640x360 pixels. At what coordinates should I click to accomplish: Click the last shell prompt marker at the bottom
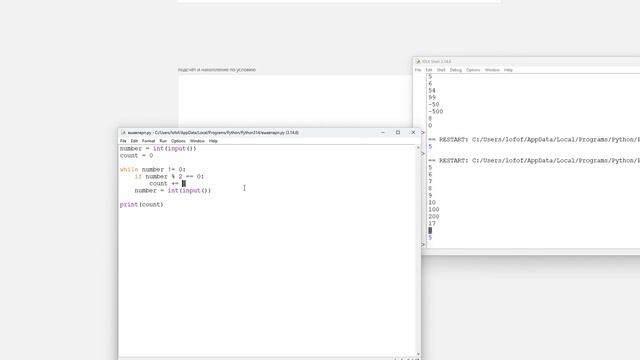423,244
